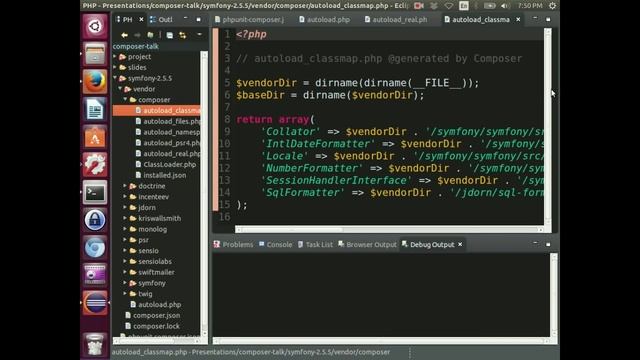Image resolution: width=640 pixels, height=360 pixels.
Task: Close the PHP Explorer view tab
Action: pyautogui.click(x=141, y=20)
